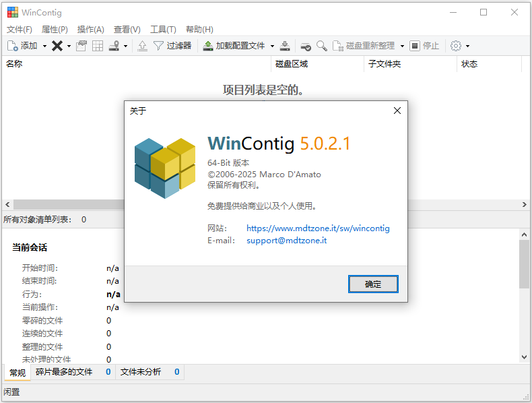The image size is (532, 403).
Task: Click the 加载配置文件 load profile icon
Action: (208, 46)
